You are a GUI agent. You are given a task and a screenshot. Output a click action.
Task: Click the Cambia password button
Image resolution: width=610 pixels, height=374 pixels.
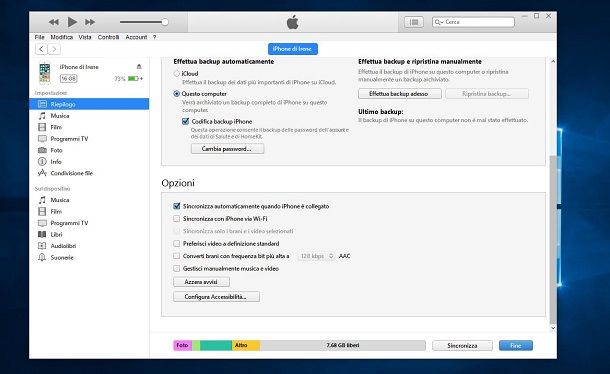pyautogui.click(x=227, y=149)
